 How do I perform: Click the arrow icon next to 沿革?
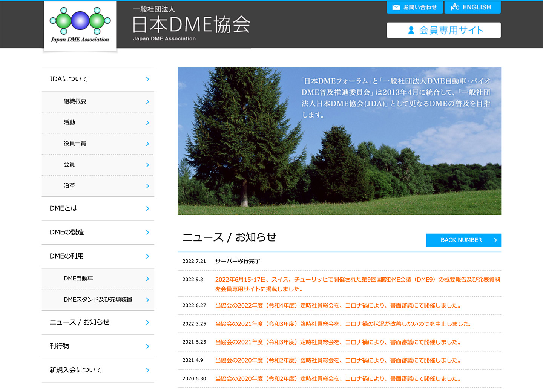click(148, 186)
